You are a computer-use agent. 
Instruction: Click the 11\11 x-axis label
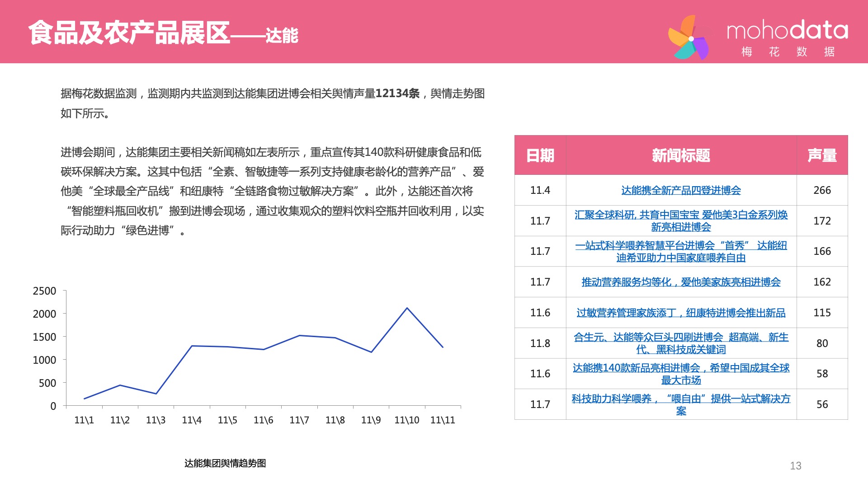pyautogui.click(x=443, y=420)
